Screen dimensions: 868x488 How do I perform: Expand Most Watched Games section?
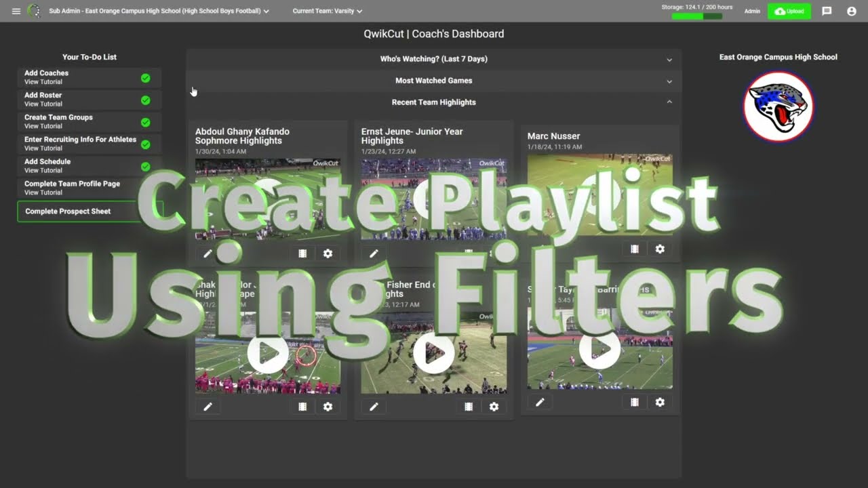[434, 81]
